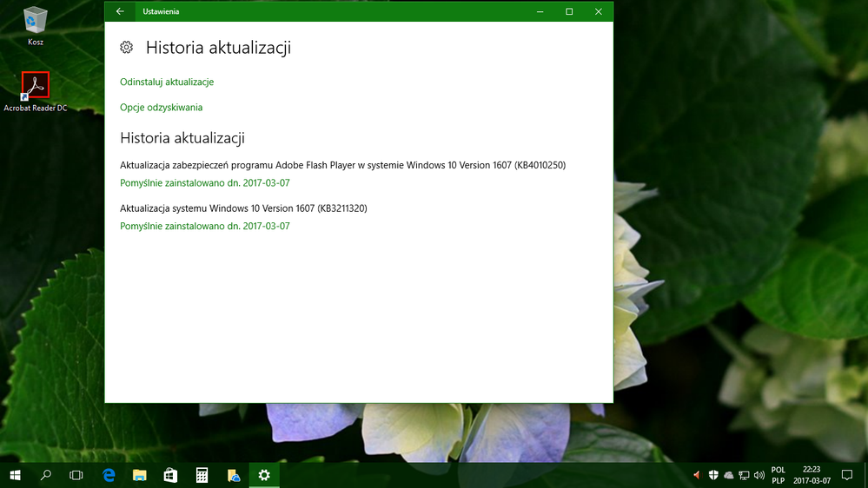The width and height of the screenshot is (868, 488).
Task: Switch to the Settings gear taskbar button
Action: (x=264, y=475)
